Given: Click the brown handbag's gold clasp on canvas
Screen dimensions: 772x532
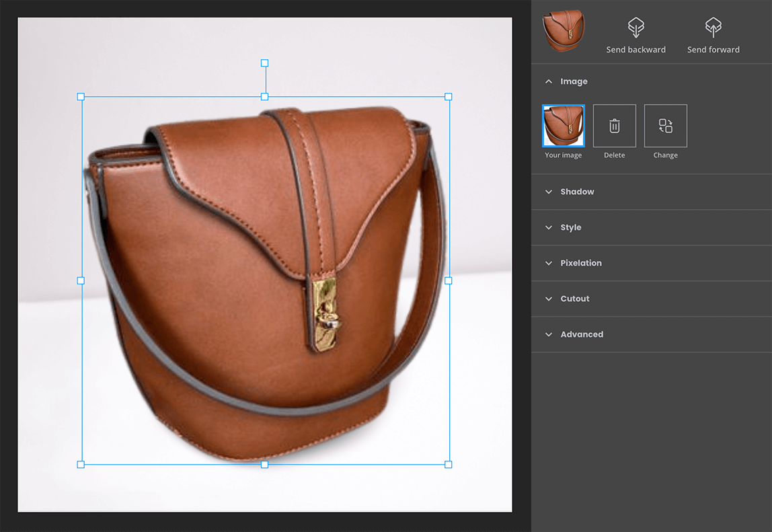Looking at the screenshot, I should pyautogui.click(x=325, y=314).
